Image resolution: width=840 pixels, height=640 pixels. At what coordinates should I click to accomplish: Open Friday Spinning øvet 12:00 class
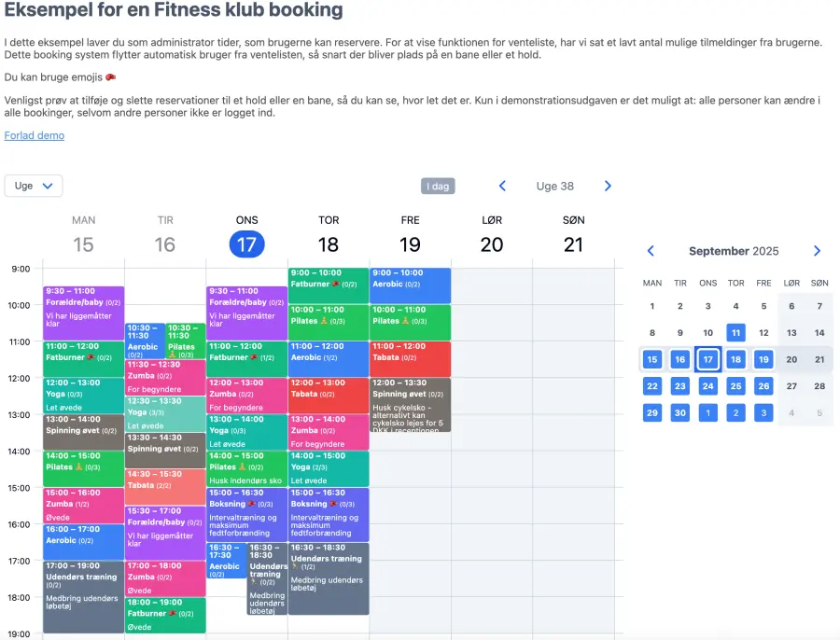[410, 404]
